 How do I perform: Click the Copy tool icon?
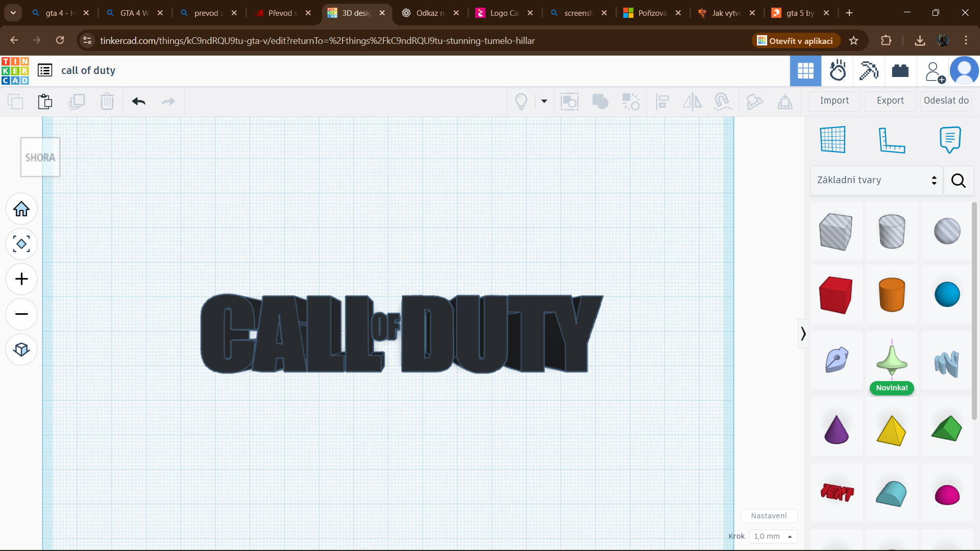pos(15,102)
